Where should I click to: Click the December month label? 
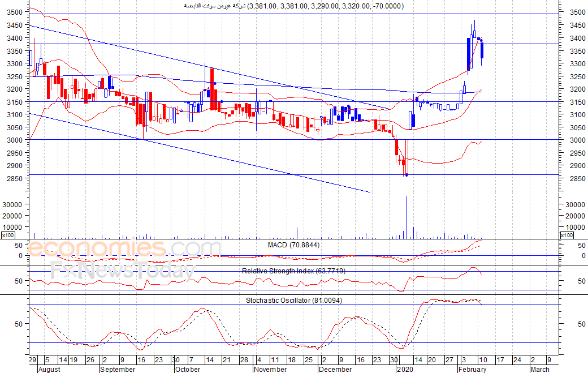(x=336, y=369)
